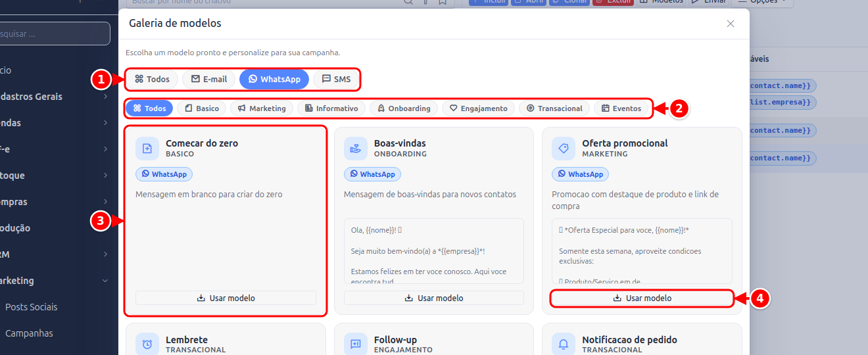The image size is (868, 355).
Task: Click the Boas-vindas message preview box
Action: click(434, 251)
